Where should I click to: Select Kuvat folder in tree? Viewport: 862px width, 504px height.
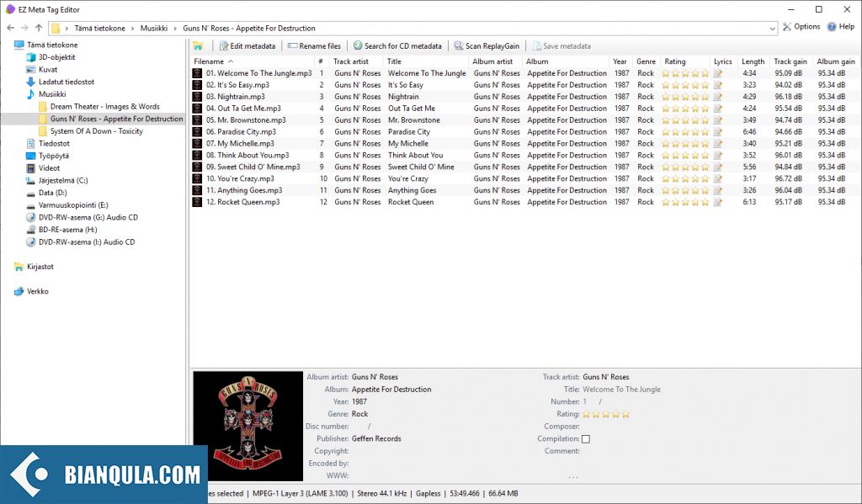click(48, 70)
